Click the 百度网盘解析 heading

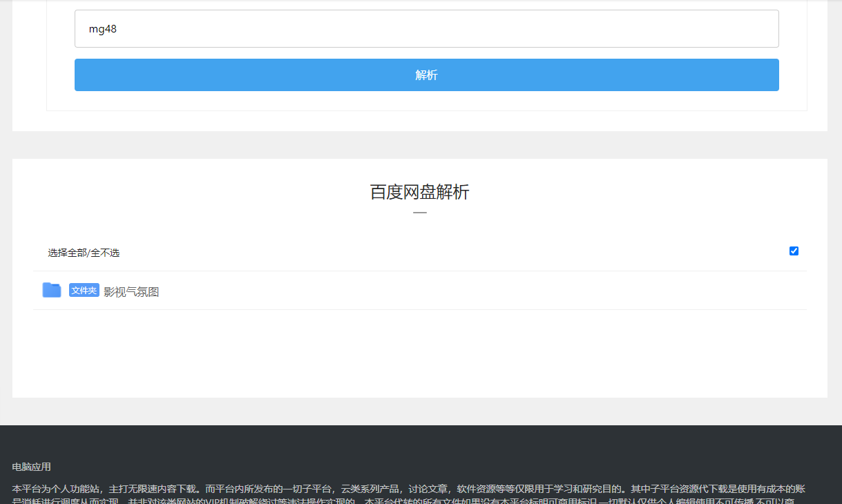click(x=420, y=192)
